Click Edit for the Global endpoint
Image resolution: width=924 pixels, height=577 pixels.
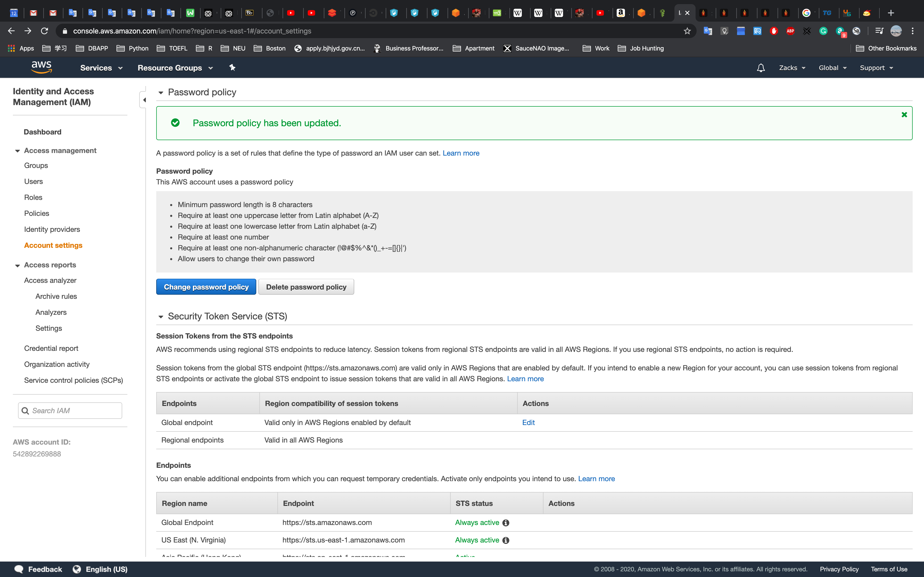[528, 422]
